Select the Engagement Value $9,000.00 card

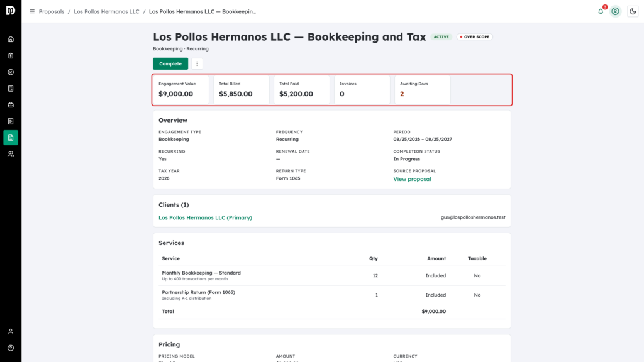coord(181,89)
